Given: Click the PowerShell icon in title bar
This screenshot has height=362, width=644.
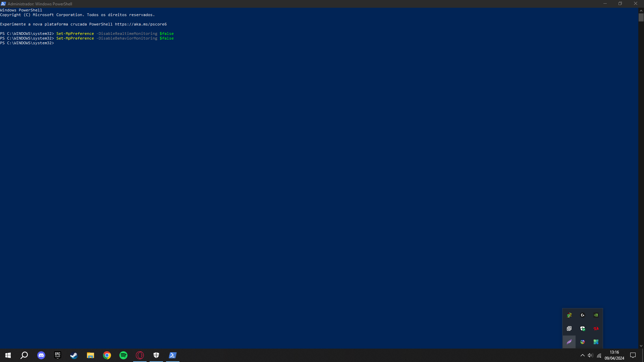Looking at the screenshot, I should pyautogui.click(x=3, y=4).
